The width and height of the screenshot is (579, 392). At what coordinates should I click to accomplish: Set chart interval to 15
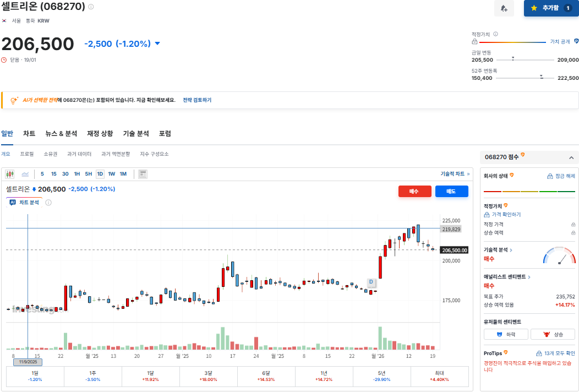point(54,174)
